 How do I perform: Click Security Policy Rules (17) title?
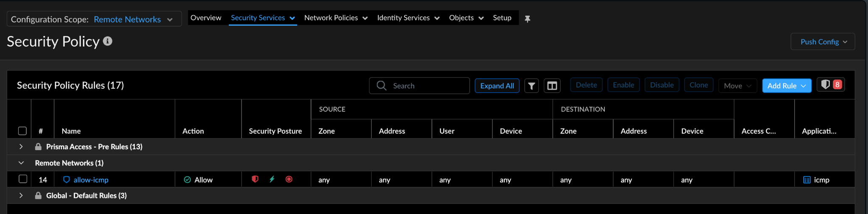pos(70,85)
